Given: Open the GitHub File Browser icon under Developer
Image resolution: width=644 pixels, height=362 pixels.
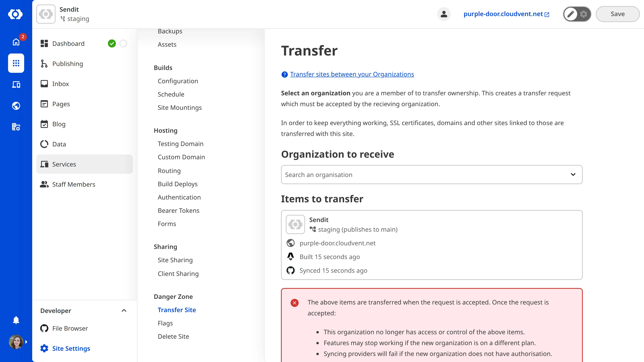Looking at the screenshot, I should click(44, 328).
